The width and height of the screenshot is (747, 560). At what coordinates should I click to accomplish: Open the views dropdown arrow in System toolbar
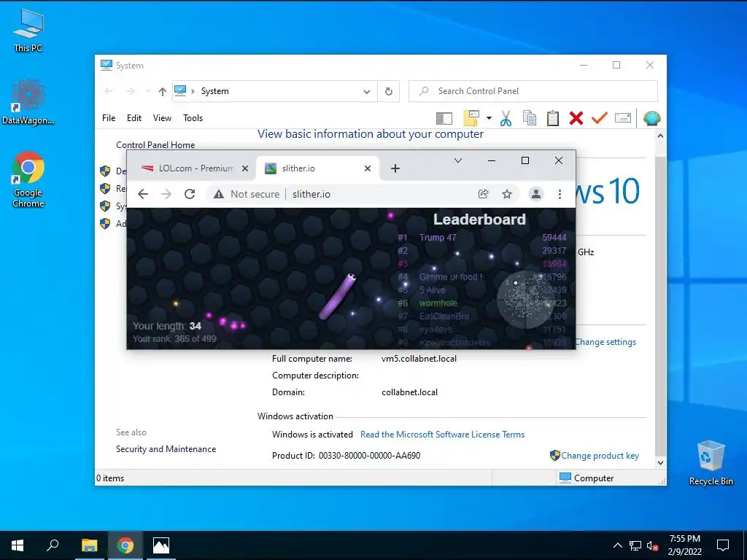point(489,118)
